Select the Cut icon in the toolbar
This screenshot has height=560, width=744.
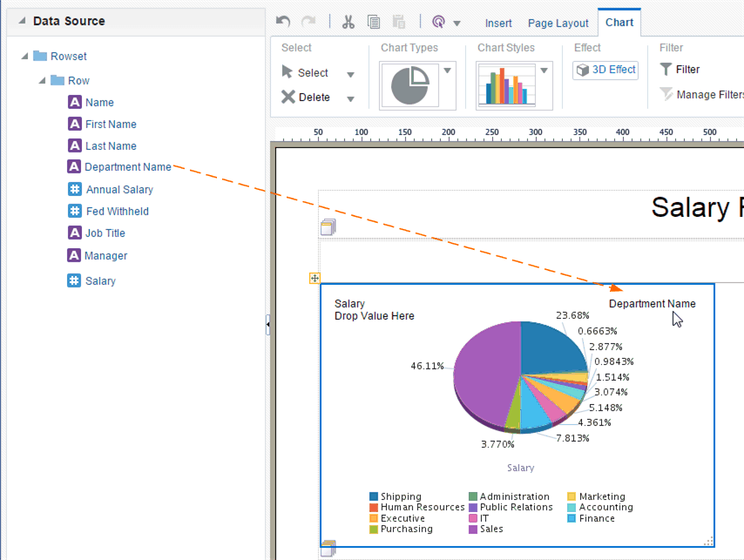point(348,22)
